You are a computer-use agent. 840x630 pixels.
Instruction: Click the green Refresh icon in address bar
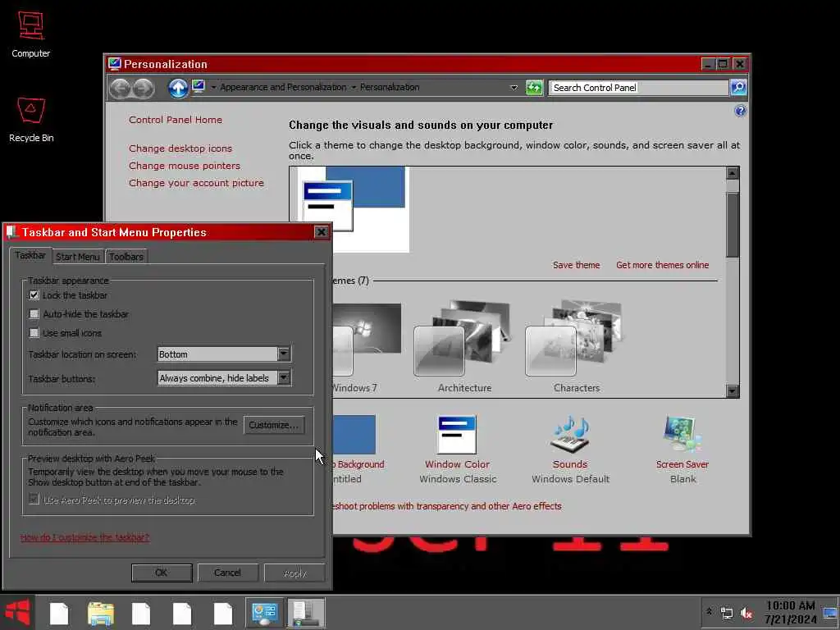tap(534, 87)
